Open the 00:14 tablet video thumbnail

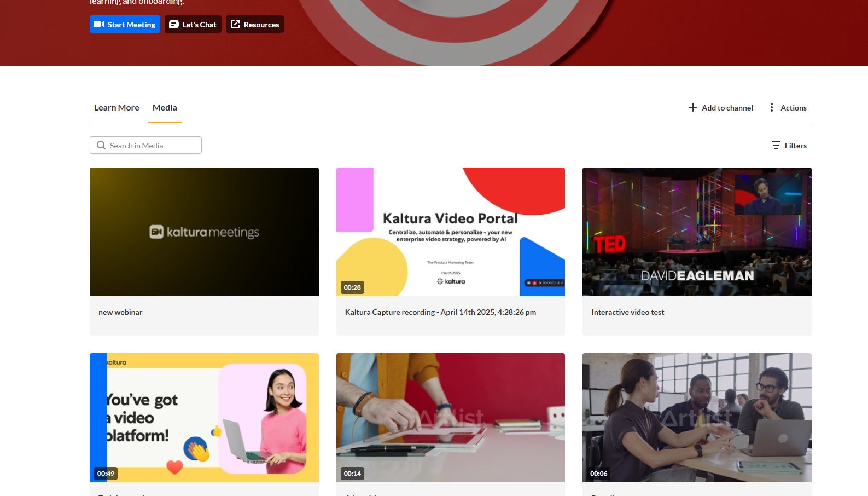451,418
